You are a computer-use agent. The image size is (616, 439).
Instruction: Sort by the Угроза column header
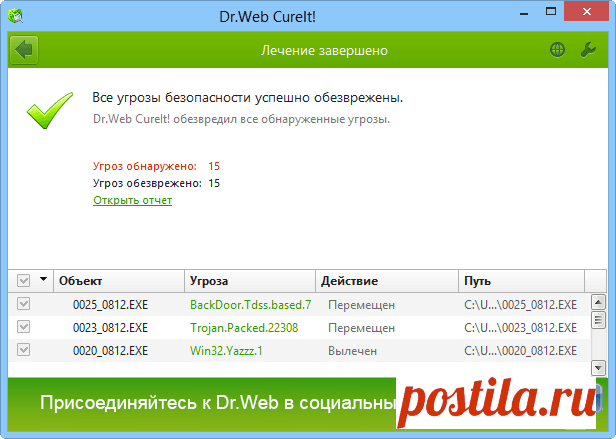[x=250, y=281]
